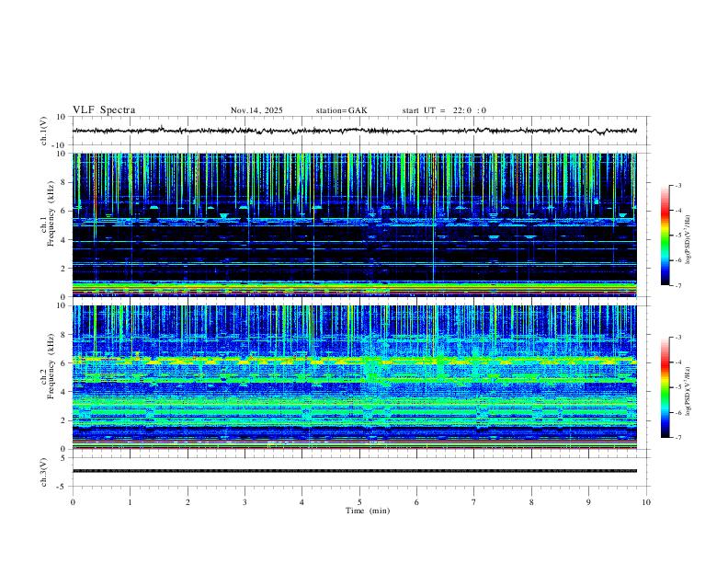This screenshot has height=563, width=728.
Task: Click the "-7" label on ch.2 color scale
Action: click(x=677, y=438)
